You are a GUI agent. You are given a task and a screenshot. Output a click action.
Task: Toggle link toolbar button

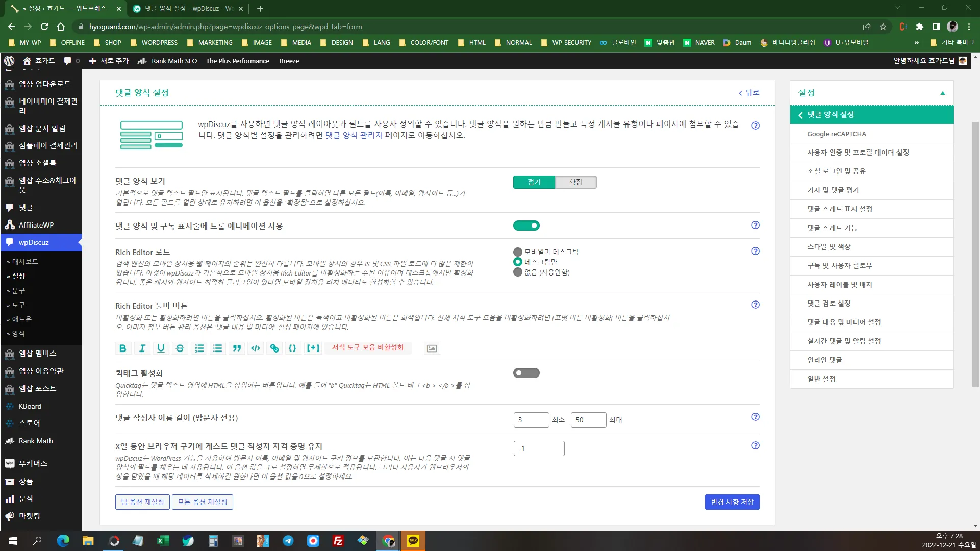pyautogui.click(x=274, y=348)
